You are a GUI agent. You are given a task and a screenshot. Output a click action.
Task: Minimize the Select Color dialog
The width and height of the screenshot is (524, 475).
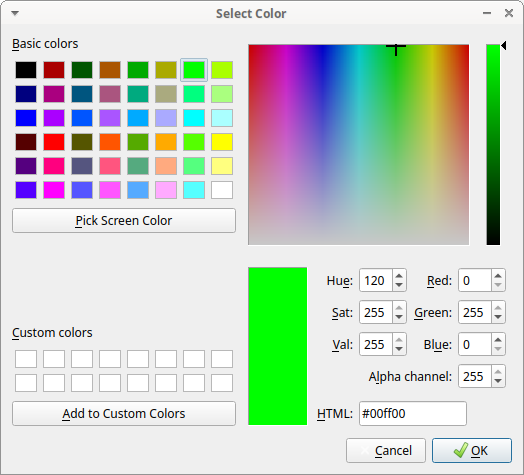(487, 13)
